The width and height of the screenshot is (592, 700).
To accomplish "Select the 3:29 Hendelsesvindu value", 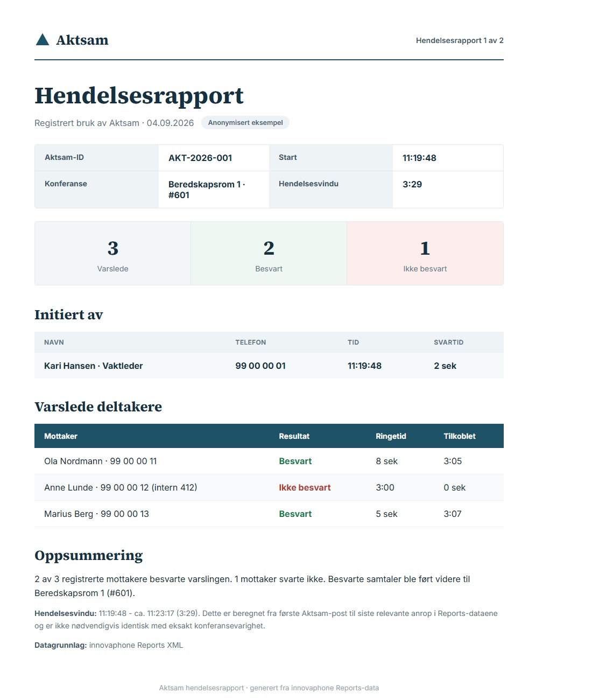I will point(412,184).
